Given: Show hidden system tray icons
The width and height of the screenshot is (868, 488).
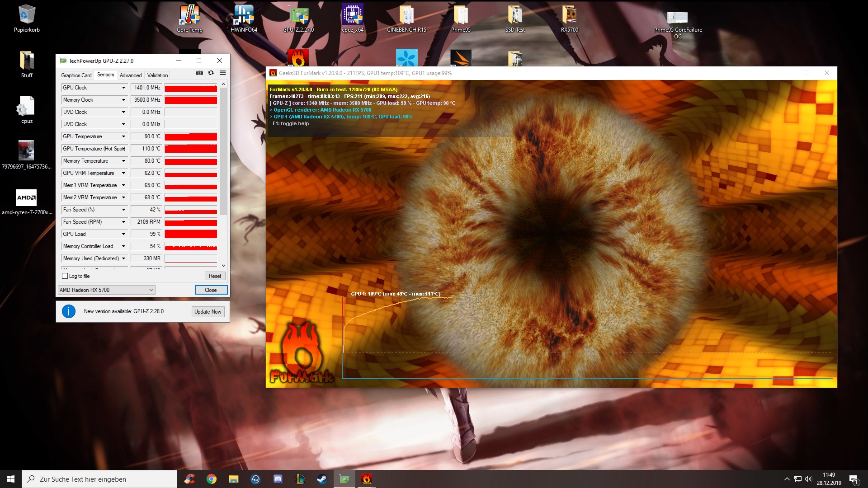Looking at the screenshot, I should tap(787, 479).
